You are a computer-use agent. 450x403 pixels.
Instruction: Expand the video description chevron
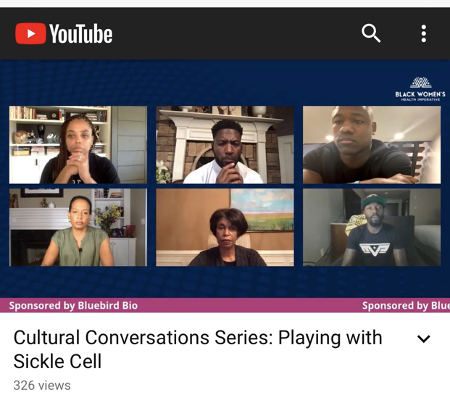click(424, 339)
